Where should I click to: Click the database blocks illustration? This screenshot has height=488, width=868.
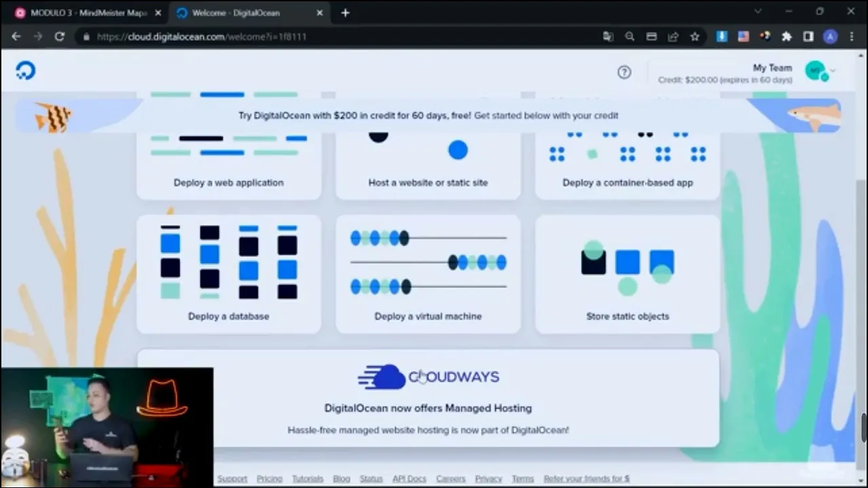[x=229, y=262]
